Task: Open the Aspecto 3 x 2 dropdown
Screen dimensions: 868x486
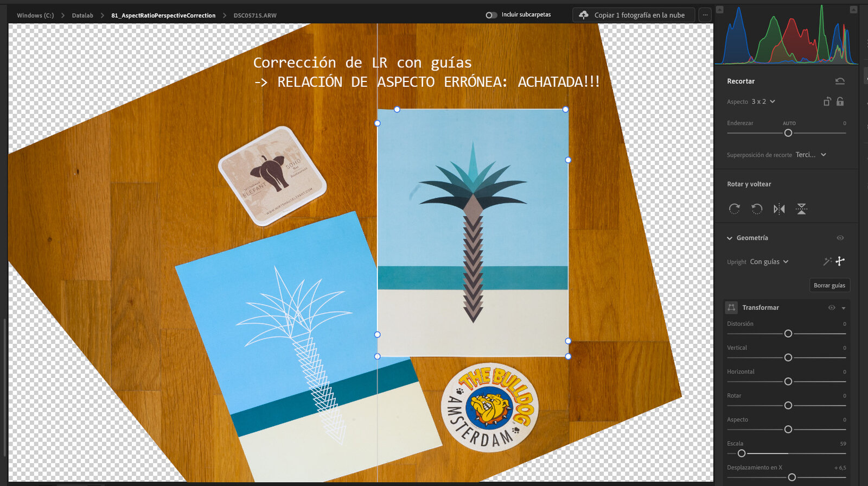Action: click(763, 102)
